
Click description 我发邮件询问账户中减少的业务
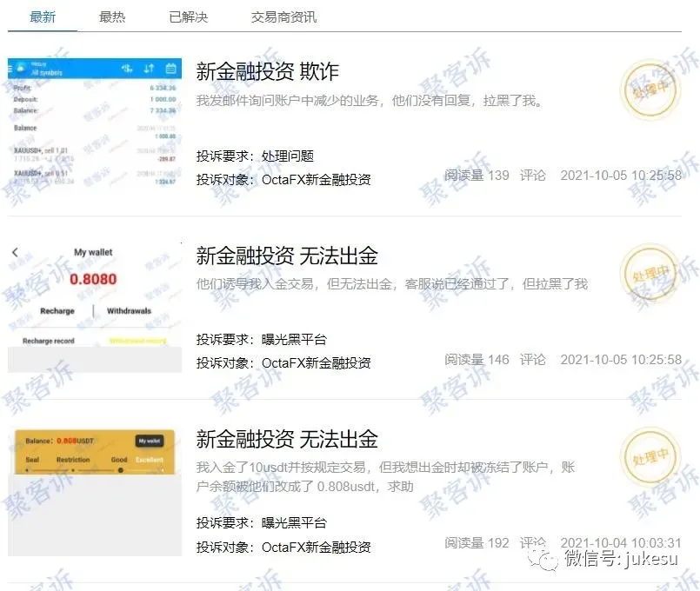tap(370, 101)
